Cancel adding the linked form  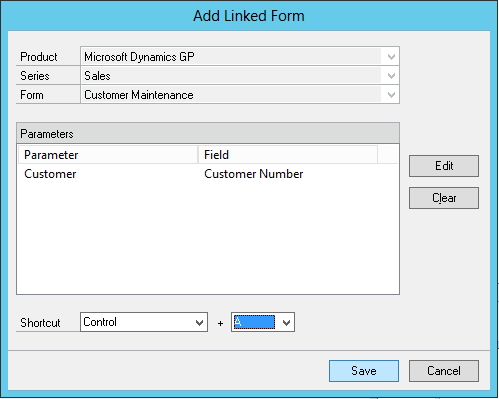pos(444,371)
